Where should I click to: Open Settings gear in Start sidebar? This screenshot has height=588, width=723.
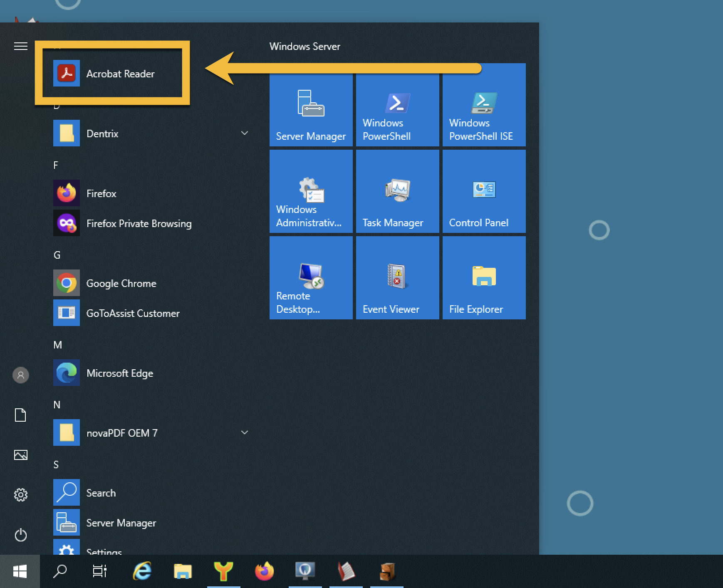point(20,495)
